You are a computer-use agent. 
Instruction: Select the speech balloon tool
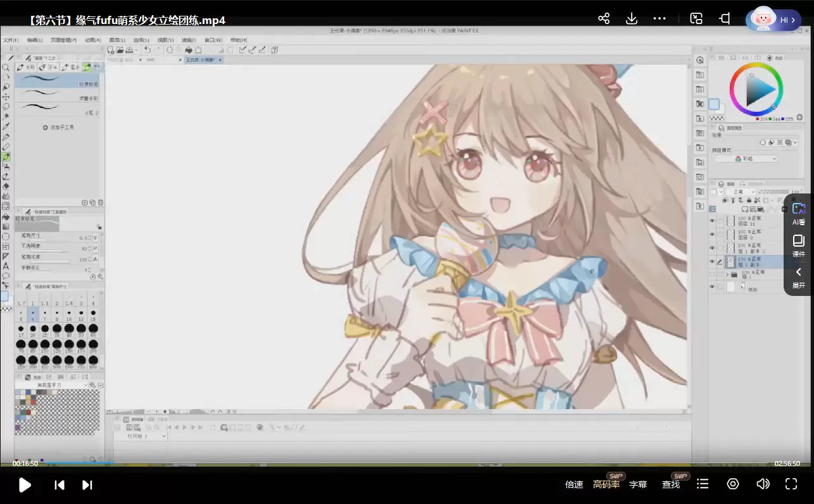(x=6, y=276)
